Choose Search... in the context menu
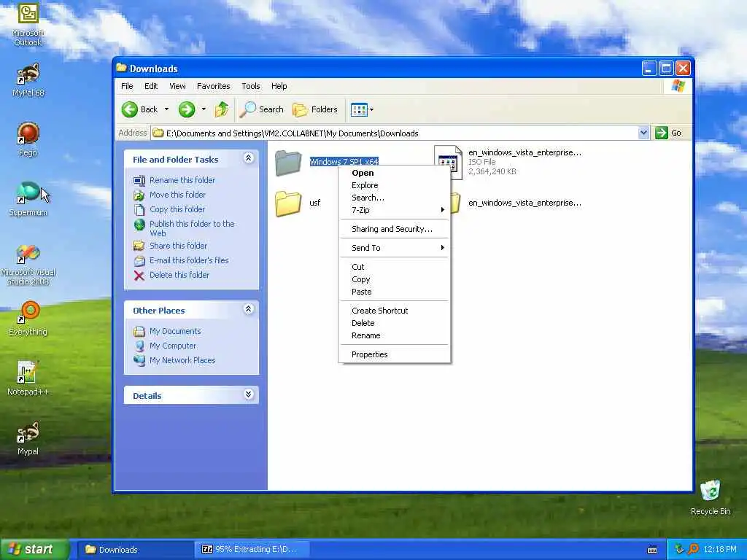The height and width of the screenshot is (560, 747). point(395,198)
